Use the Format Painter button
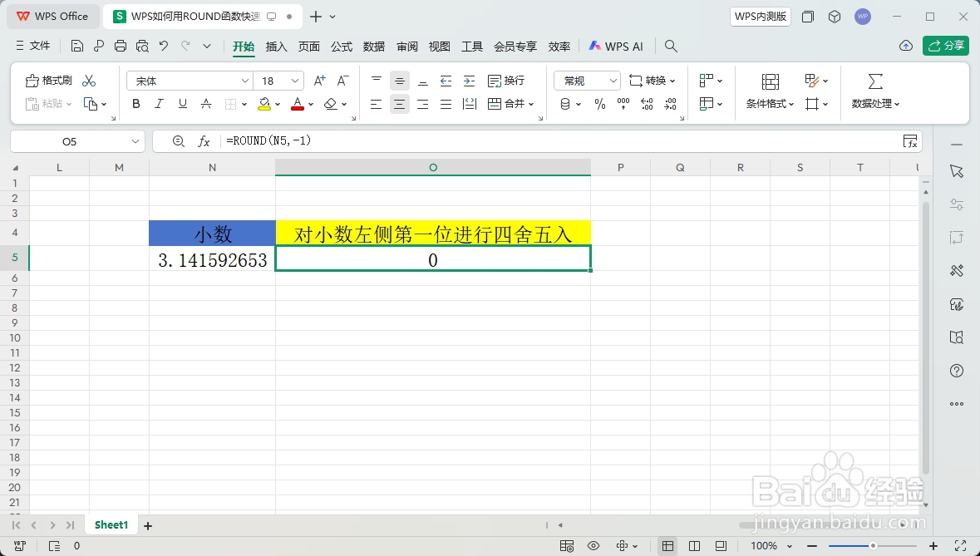The image size is (980, 556). pos(49,81)
